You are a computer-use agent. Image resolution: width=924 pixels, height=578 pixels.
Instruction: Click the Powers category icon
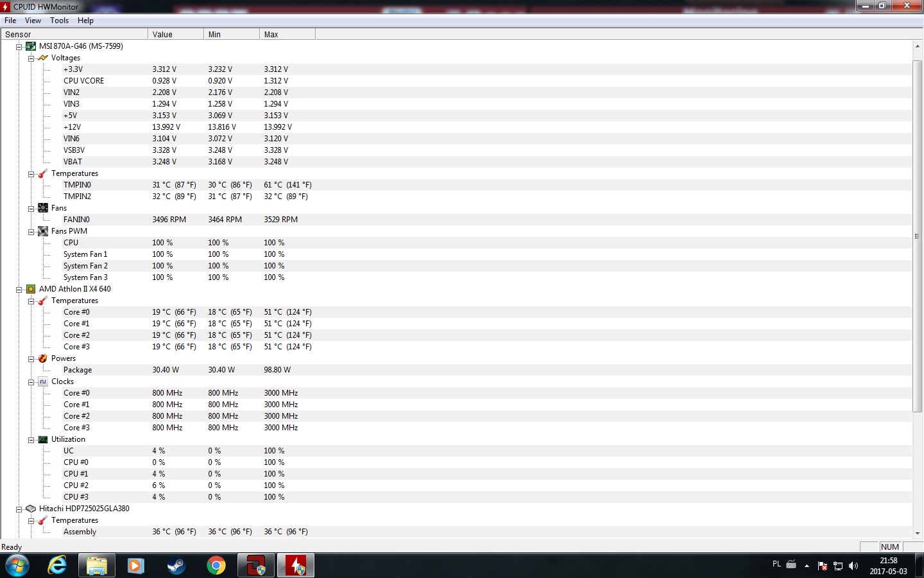point(43,358)
